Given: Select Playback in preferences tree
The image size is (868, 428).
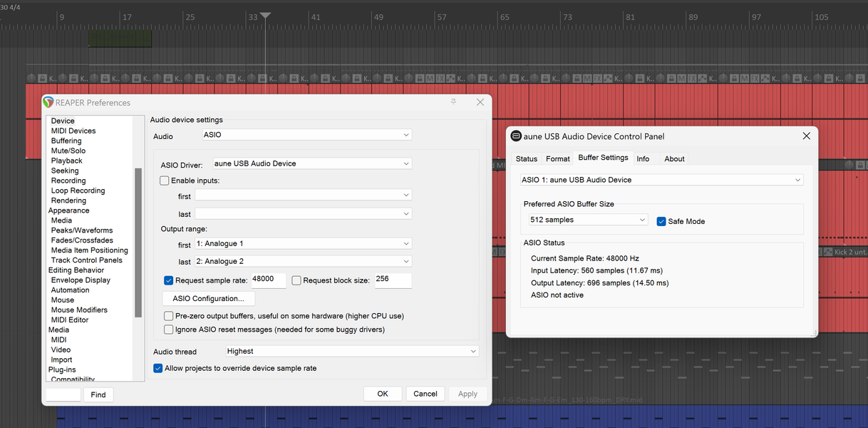Looking at the screenshot, I should (67, 161).
